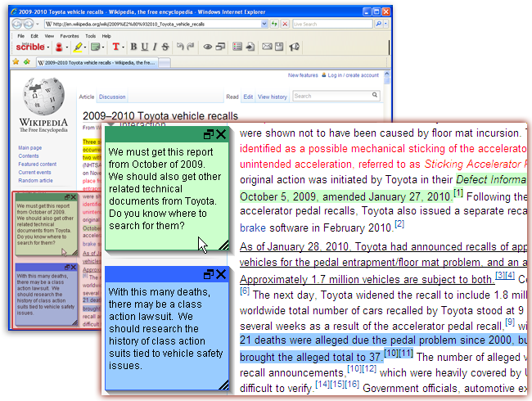This screenshot has width=532, height=401.
Task: Click the red X stop loading button
Action: coord(285,24)
